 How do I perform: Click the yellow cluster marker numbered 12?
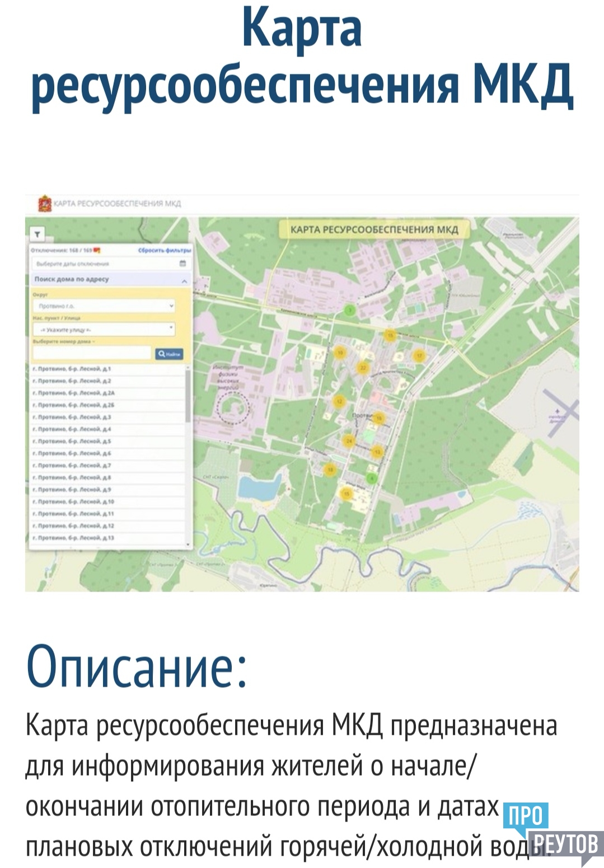click(x=339, y=401)
